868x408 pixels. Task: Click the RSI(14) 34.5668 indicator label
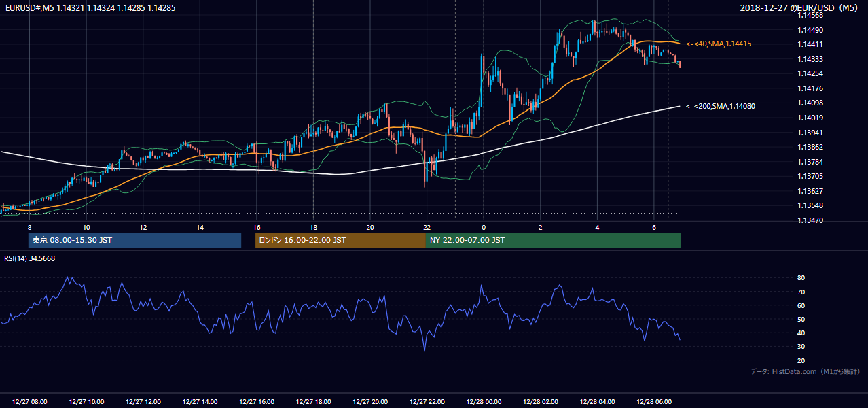coord(30,258)
